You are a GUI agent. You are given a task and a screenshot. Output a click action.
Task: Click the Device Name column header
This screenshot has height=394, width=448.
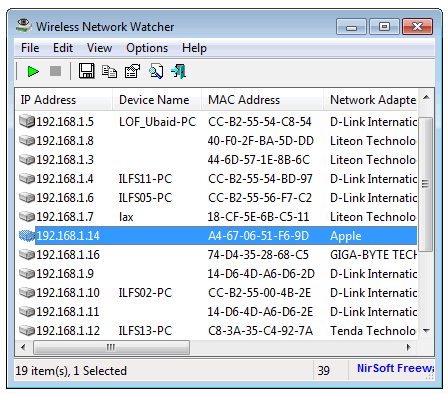pos(157,100)
